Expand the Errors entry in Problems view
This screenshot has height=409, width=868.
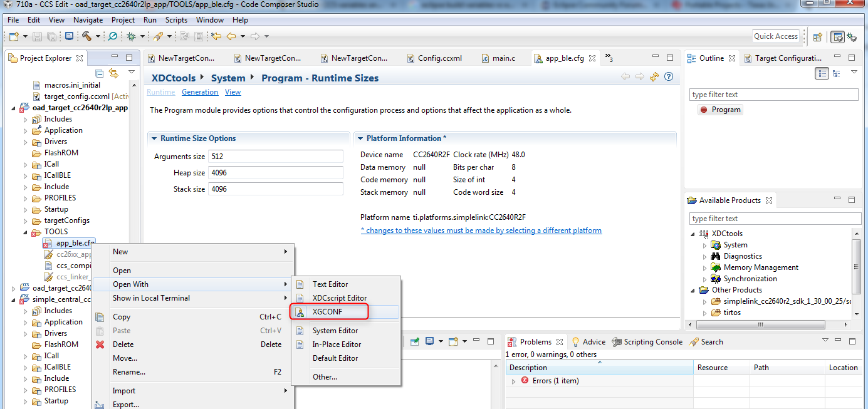coord(513,380)
